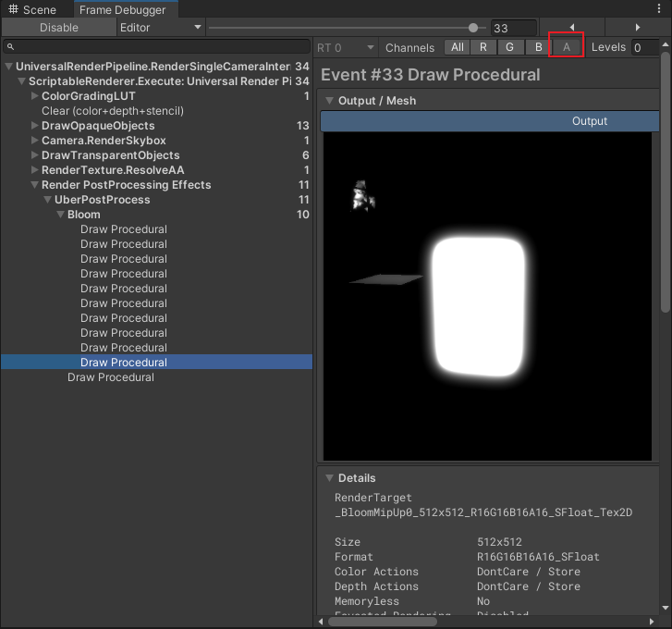The image size is (672, 629).
Task: Toggle the All channels button
Action: 458,47
